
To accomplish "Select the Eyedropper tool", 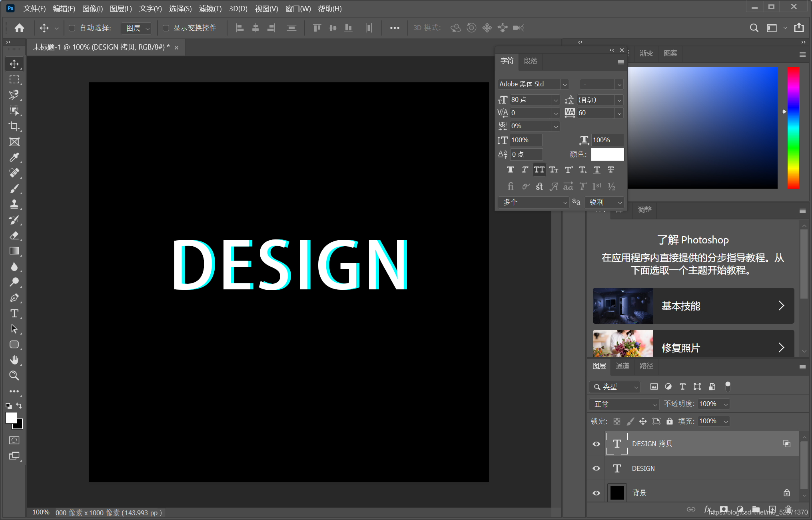I will (x=14, y=157).
